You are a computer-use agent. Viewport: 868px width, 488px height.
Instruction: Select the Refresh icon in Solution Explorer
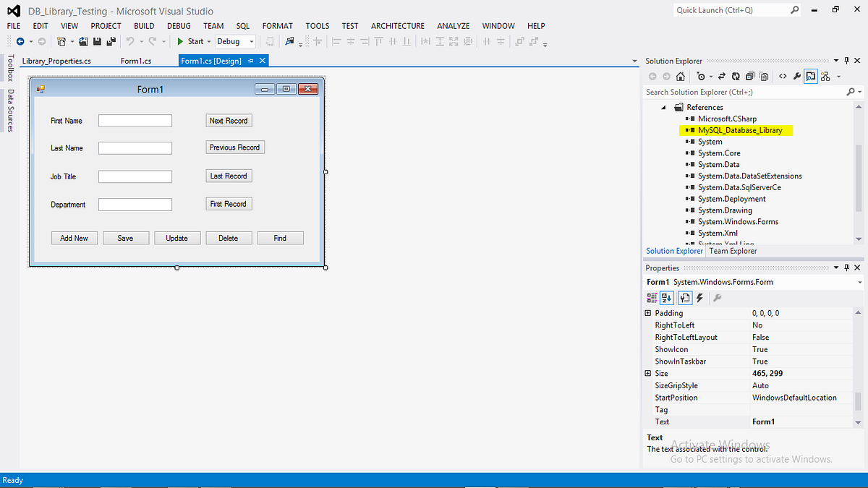tap(736, 76)
